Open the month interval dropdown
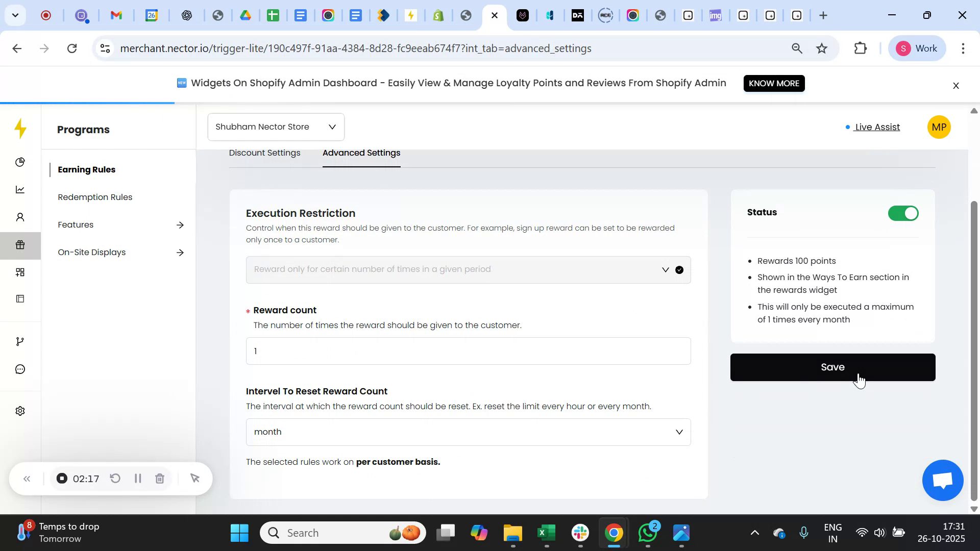980x551 pixels. tap(679, 432)
